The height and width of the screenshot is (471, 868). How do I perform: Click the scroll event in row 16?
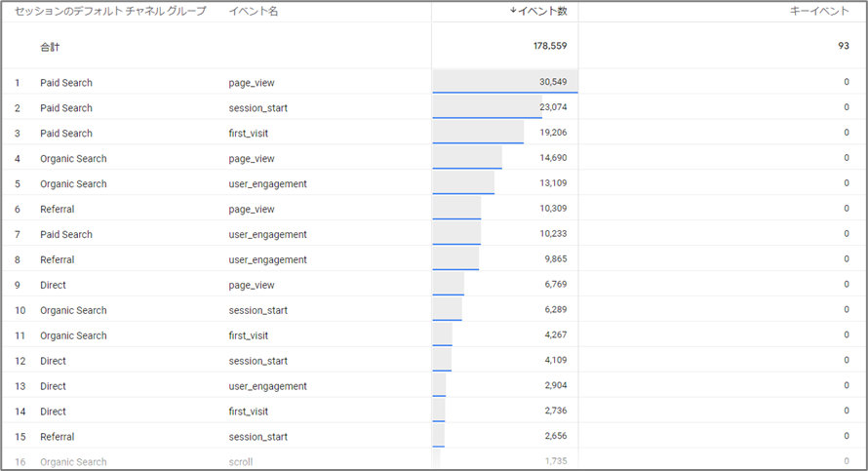pyautogui.click(x=240, y=462)
